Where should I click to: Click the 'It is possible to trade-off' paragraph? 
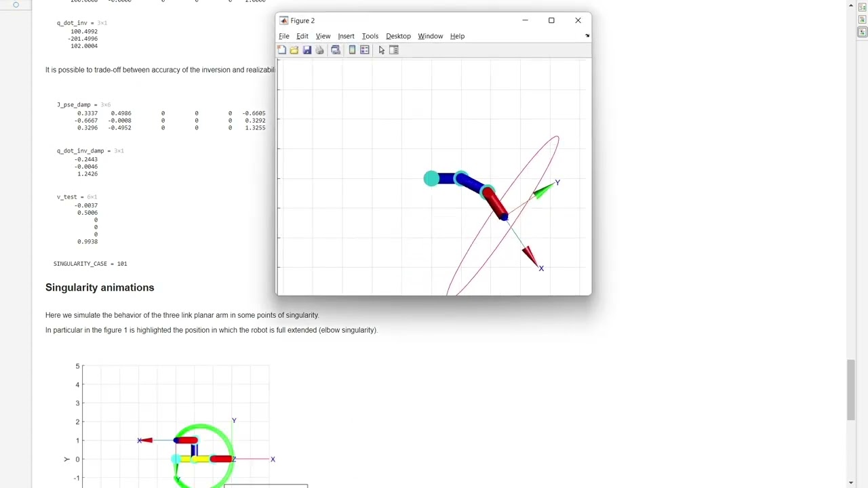coord(160,70)
